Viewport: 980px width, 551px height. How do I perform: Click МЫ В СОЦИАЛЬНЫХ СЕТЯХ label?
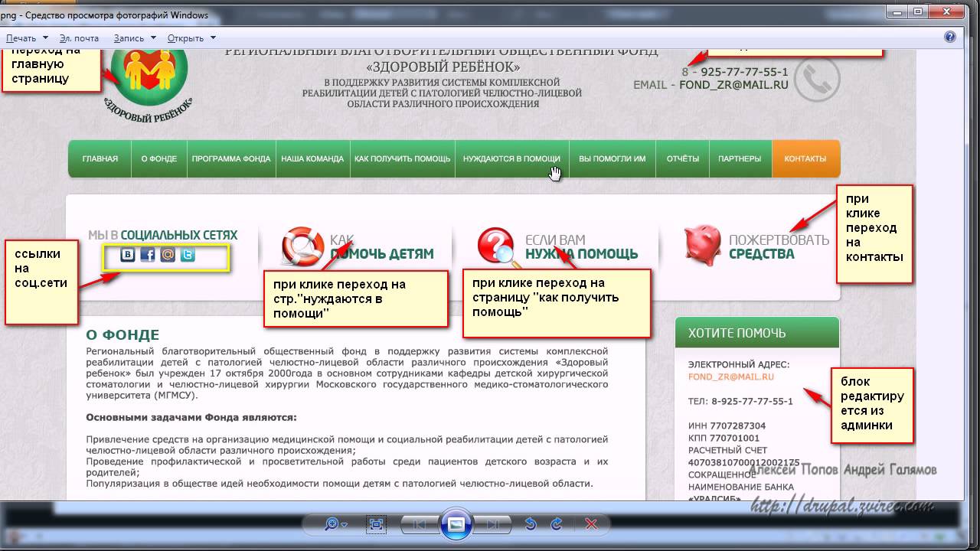(x=162, y=235)
